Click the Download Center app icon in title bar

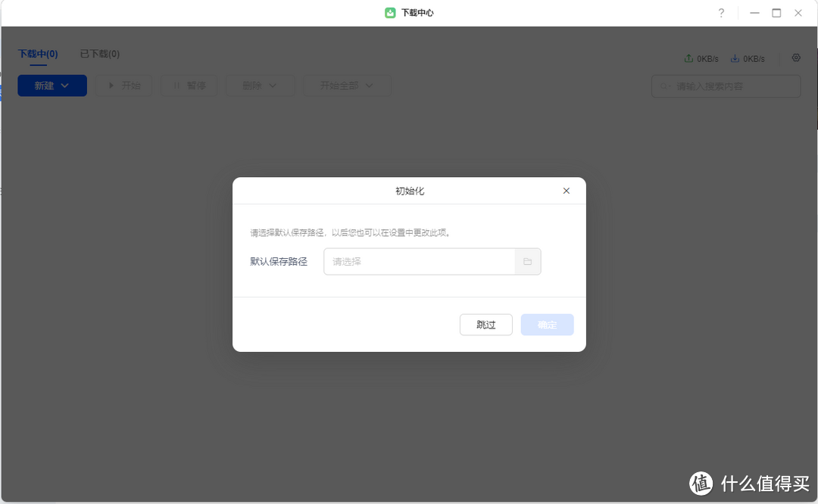coord(390,12)
